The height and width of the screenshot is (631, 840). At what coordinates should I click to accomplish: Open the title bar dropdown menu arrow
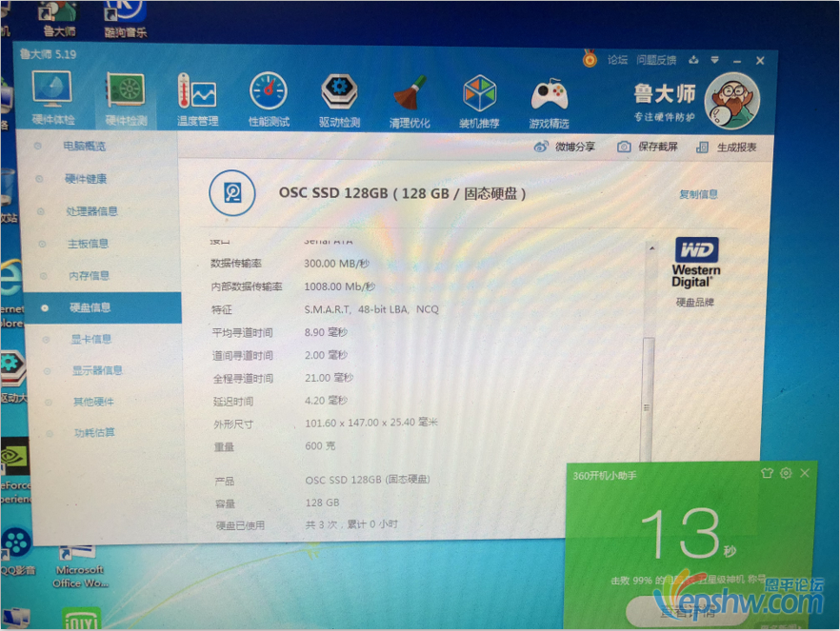[x=714, y=60]
